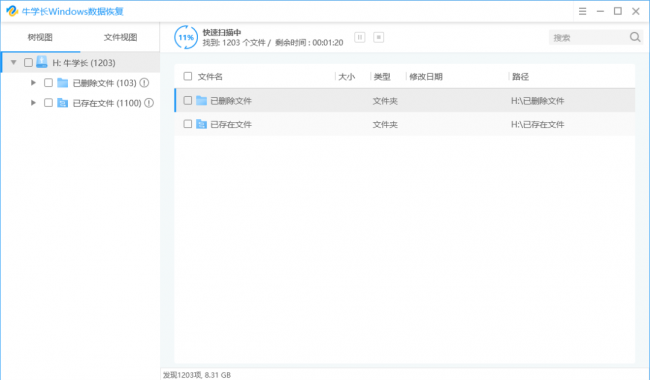The image size is (650, 380).
Task: Click the app logo in title bar
Action: coord(12,11)
